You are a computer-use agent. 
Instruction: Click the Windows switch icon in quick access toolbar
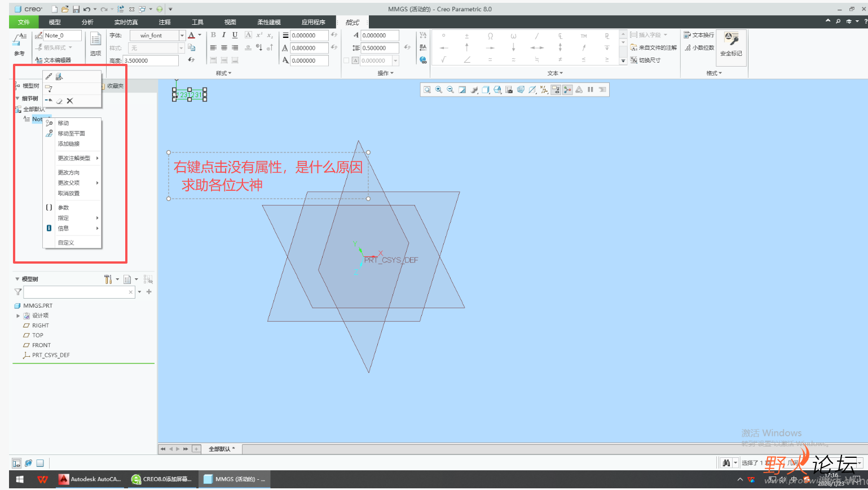(x=142, y=9)
